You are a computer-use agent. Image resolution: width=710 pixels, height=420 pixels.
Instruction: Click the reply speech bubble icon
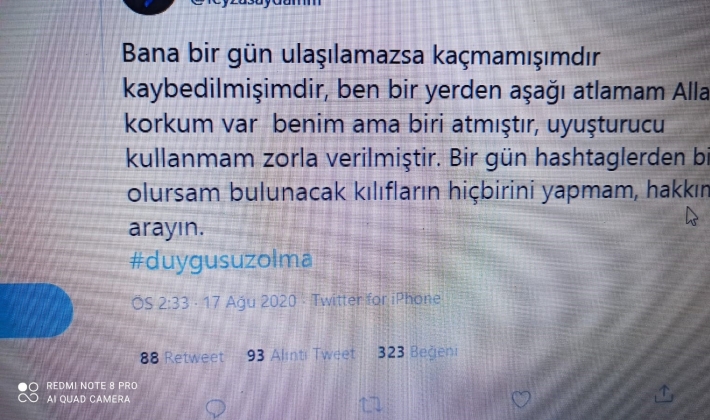click(x=216, y=408)
